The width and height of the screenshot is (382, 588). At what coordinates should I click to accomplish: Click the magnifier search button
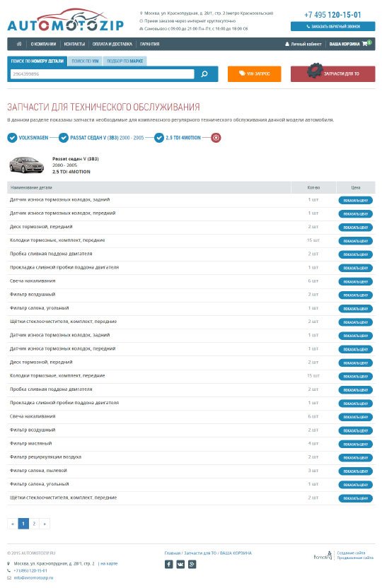[204, 74]
